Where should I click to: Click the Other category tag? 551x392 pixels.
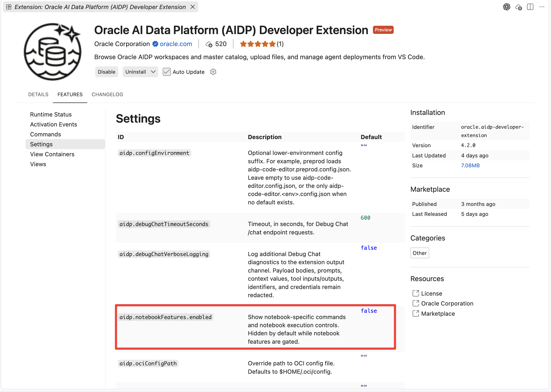pos(420,253)
